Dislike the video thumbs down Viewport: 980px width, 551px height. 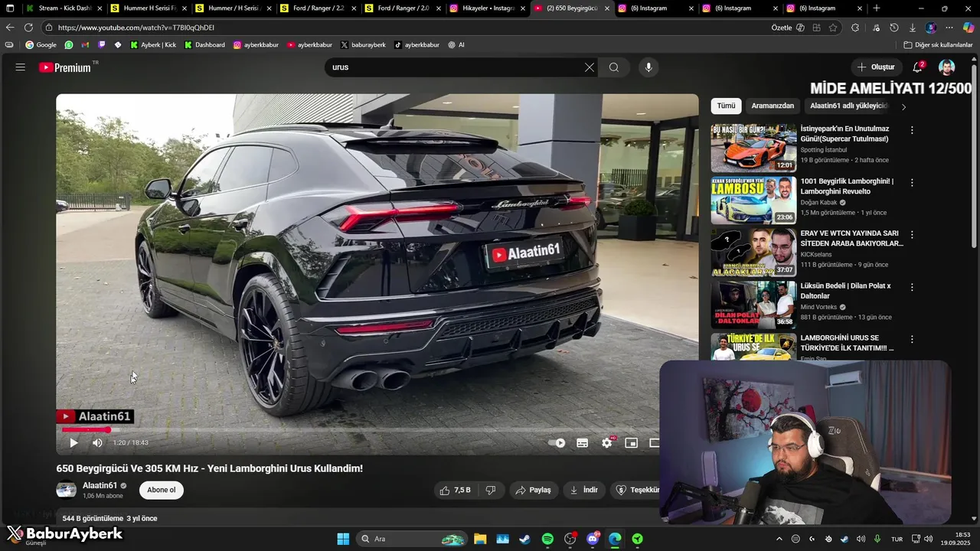point(491,490)
